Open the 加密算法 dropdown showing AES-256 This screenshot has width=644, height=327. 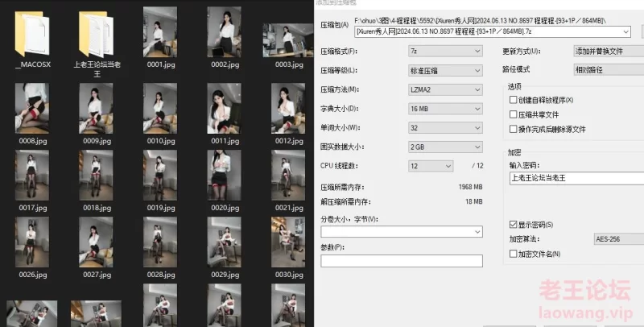point(619,239)
